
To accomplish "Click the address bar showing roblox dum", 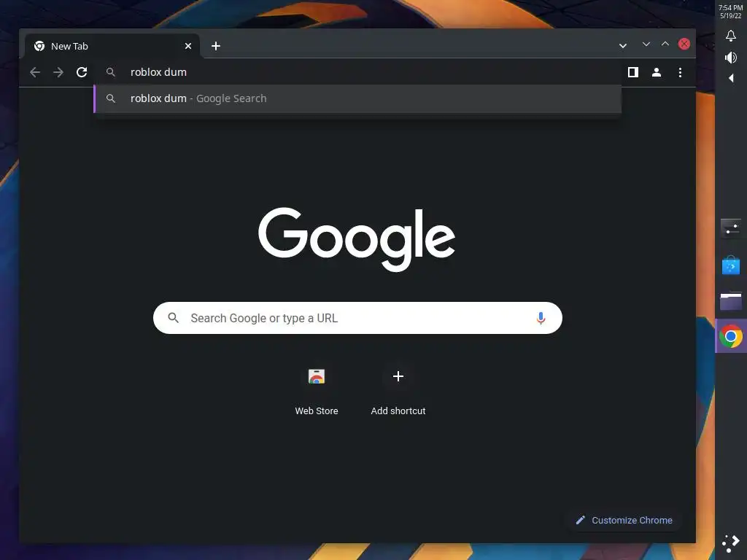I will [357, 72].
